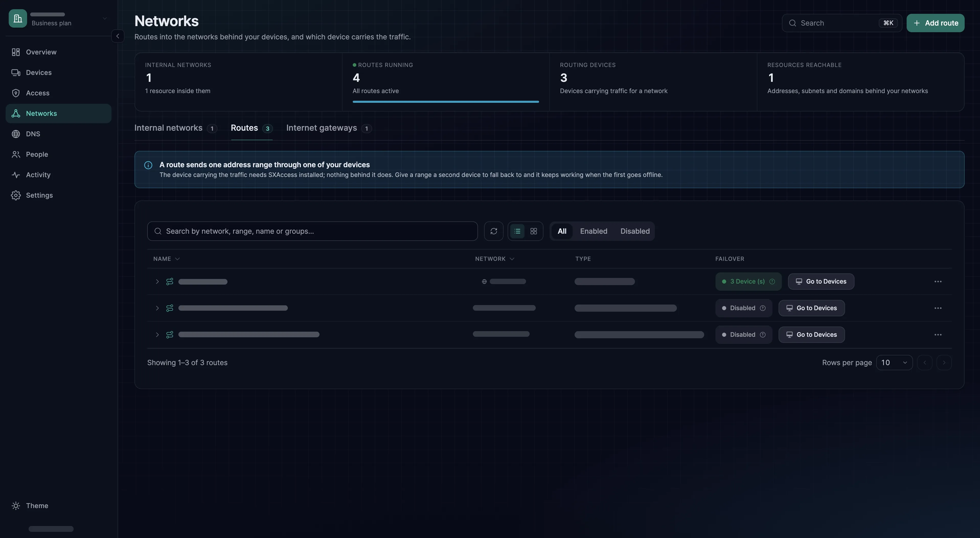Viewport: 980px width, 538px height.
Task: Click the ⌘K shortcut badge
Action: point(888,23)
